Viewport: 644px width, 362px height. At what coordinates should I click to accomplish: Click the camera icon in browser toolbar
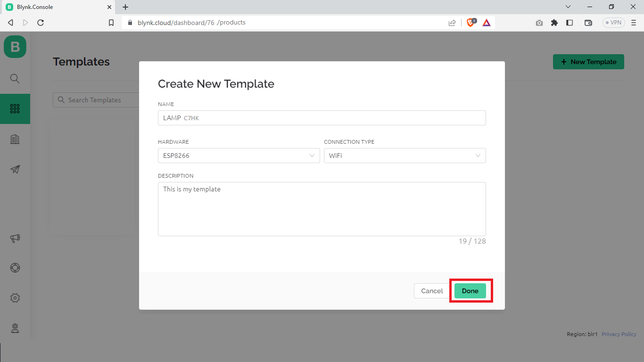tap(539, 23)
